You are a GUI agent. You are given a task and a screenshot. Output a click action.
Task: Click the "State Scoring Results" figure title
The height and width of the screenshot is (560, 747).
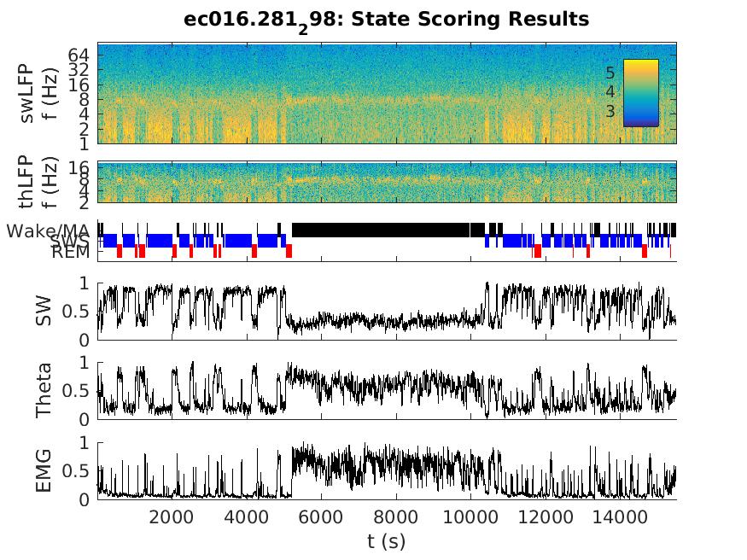387,19
